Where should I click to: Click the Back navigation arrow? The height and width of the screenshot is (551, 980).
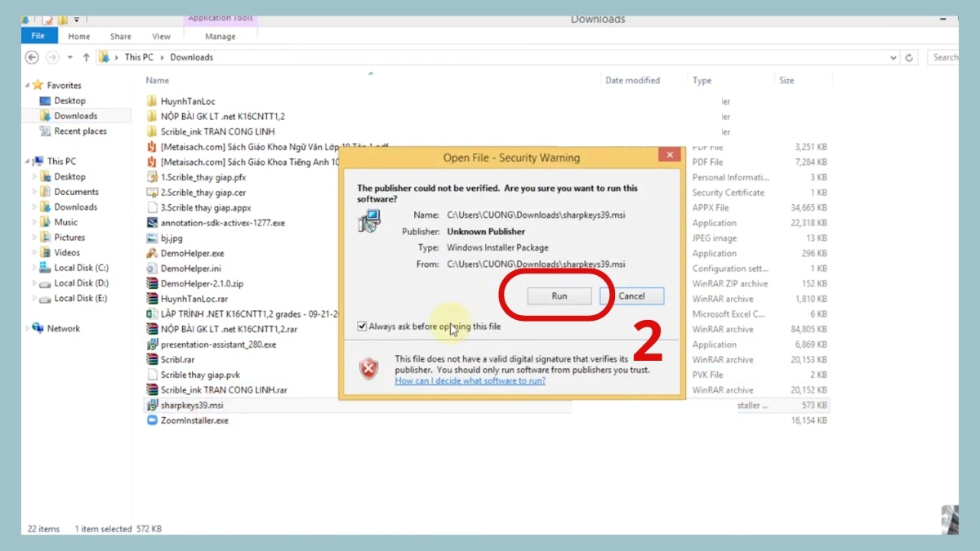(32, 57)
